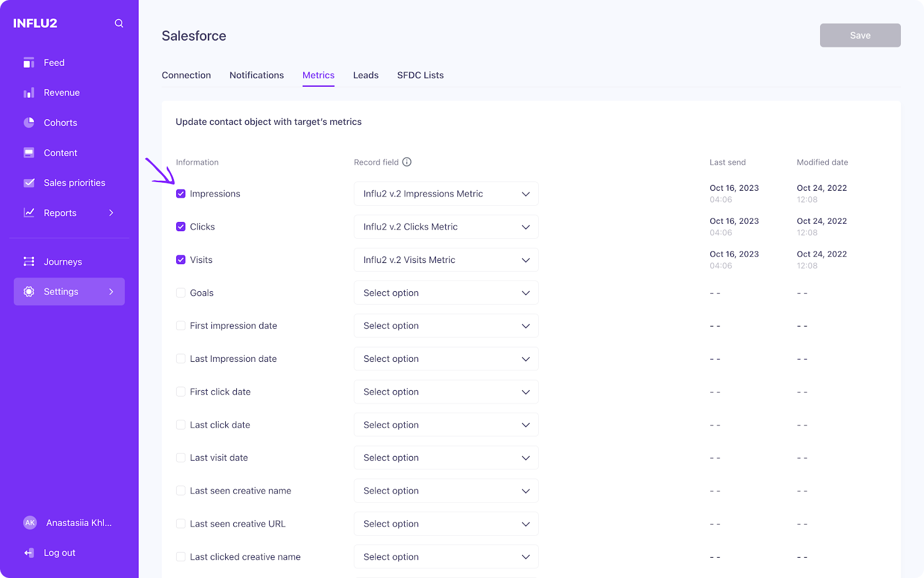
Task: Open the First impression date record field dropdown
Action: 446,325
